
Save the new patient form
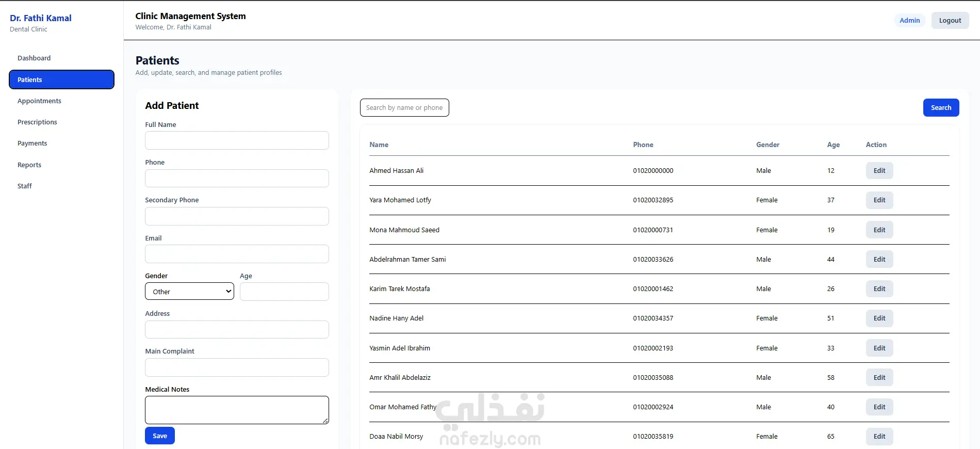[x=160, y=436]
